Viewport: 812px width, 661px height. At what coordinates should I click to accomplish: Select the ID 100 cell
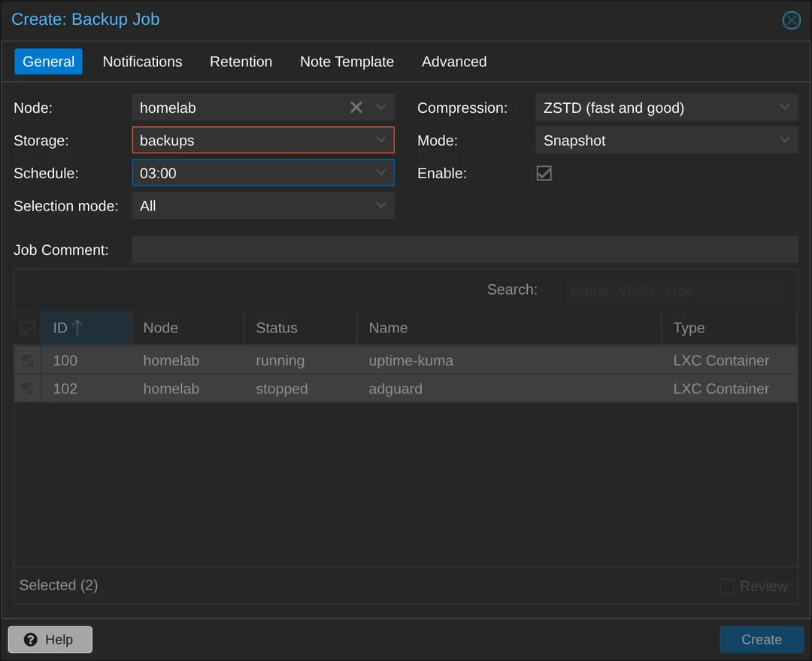point(86,360)
